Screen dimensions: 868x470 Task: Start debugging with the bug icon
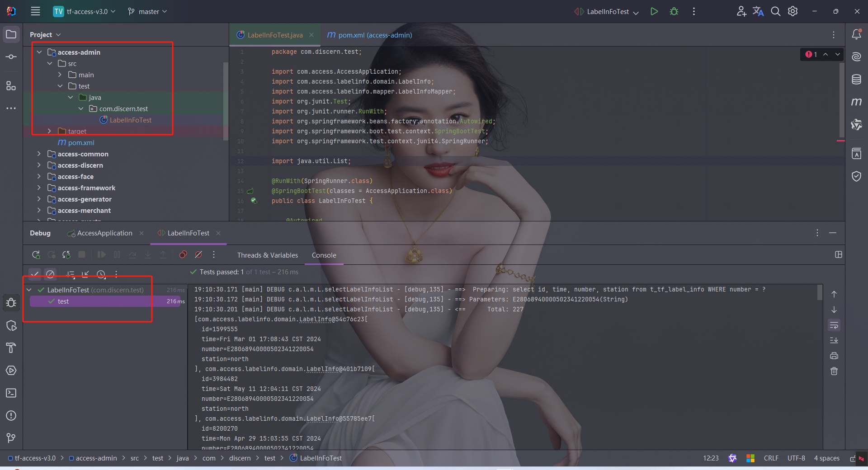(x=674, y=11)
